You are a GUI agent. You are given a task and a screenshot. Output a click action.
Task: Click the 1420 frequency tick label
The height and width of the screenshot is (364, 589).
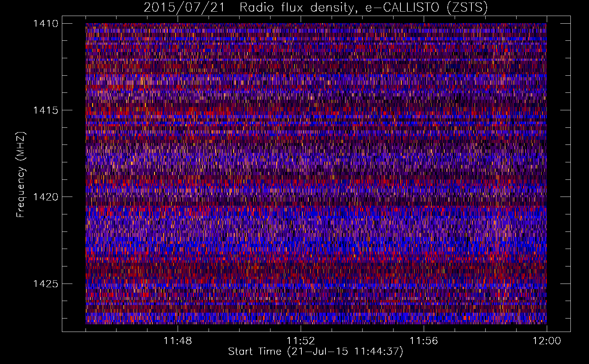[46, 197]
